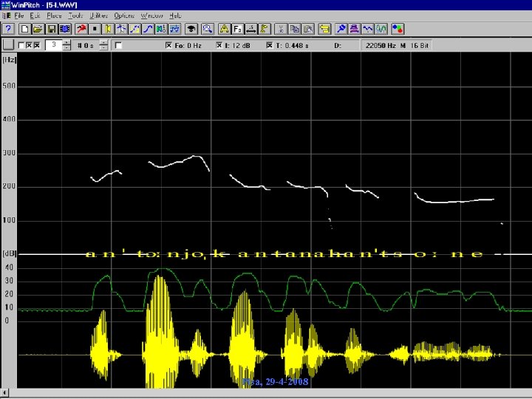The height and width of the screenshot is (399, 532).
Task: Click the numeric field showing 3
Action: pos(53,46)
